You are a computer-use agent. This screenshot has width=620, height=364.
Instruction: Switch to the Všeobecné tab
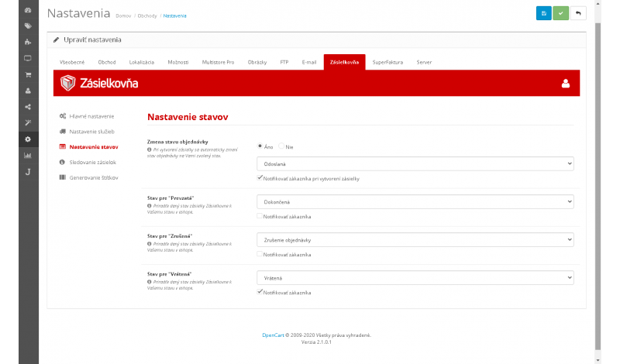72,62
